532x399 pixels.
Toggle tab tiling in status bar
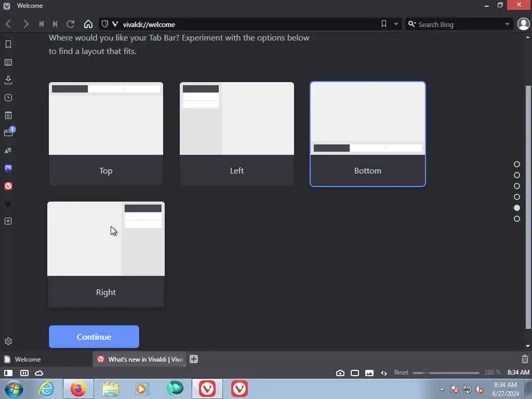pyautogui.click(x=24, y=373)
